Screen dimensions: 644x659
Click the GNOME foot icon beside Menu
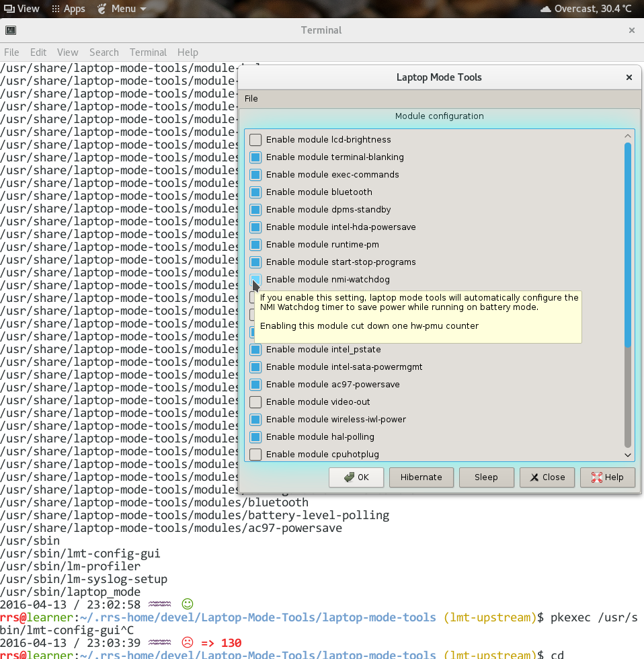(x=101, y=9)
